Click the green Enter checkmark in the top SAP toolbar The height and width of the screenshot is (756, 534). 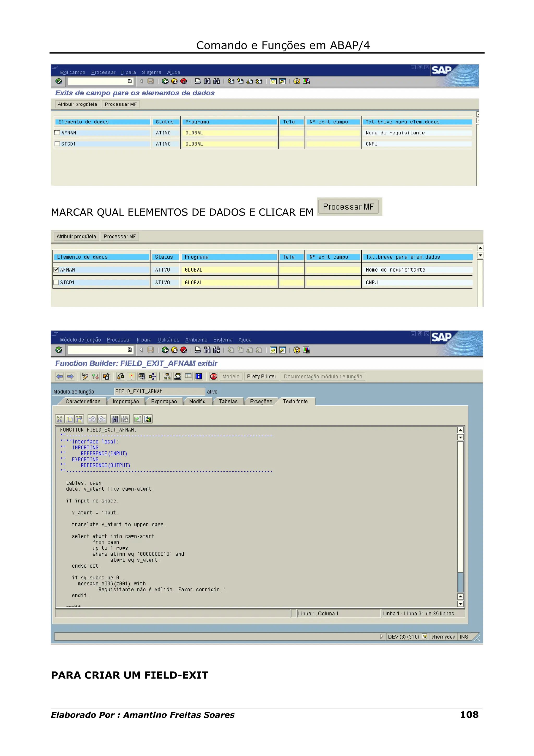pyautogui.click(x=59, y=81)
